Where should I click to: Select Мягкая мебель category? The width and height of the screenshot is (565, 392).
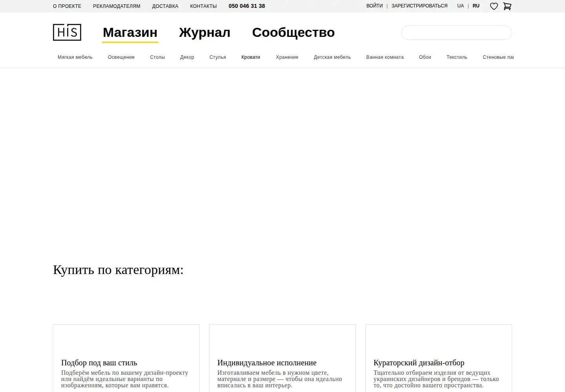pyautogui.click(x=75, y=57)
